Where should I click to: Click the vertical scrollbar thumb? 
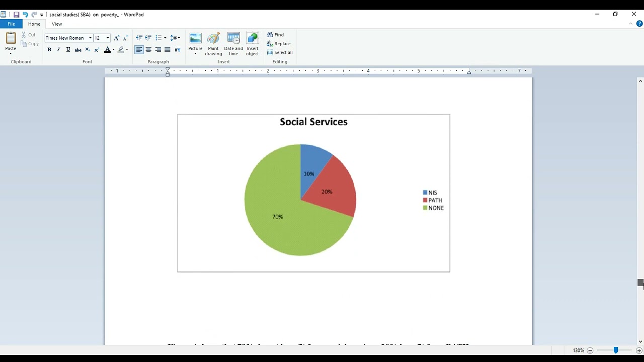pos(640,283)
